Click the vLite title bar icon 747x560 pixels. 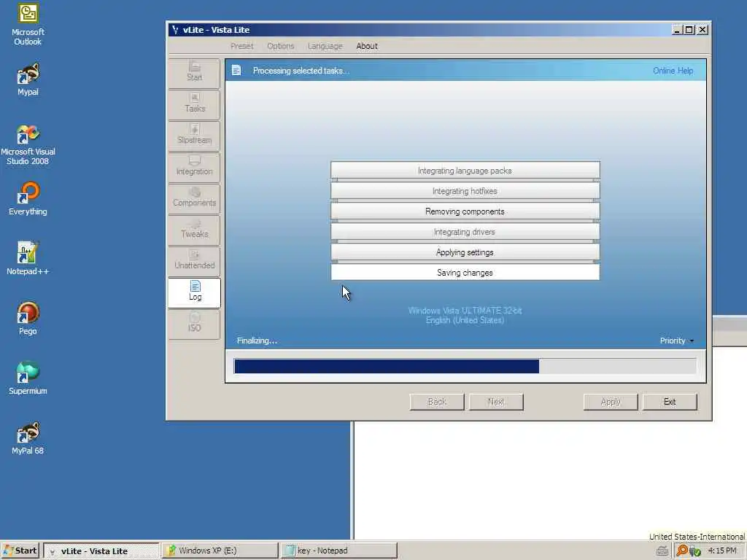175,29
